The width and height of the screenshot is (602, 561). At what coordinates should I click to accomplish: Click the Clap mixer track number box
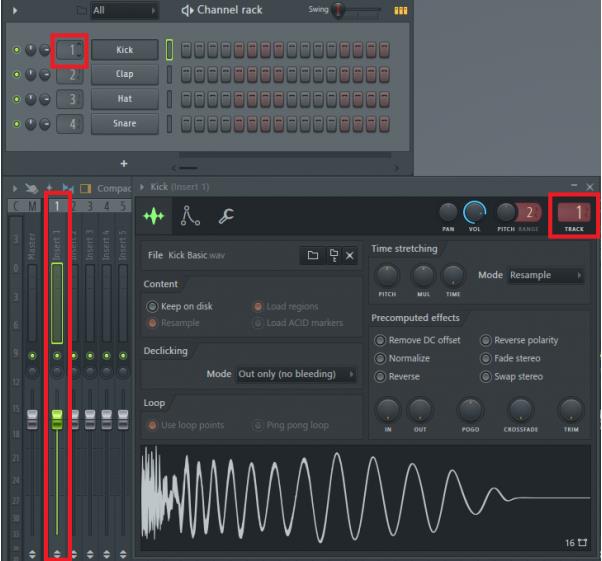70,74
